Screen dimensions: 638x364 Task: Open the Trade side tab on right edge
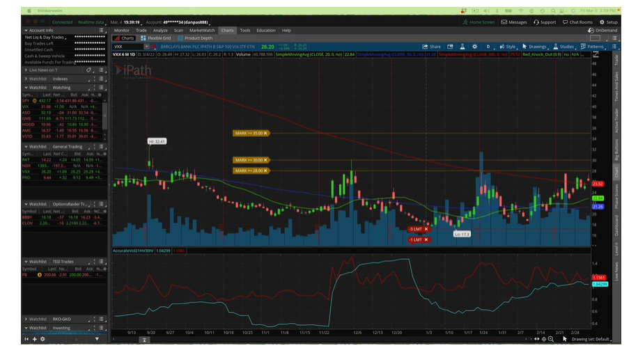point(616,60)
